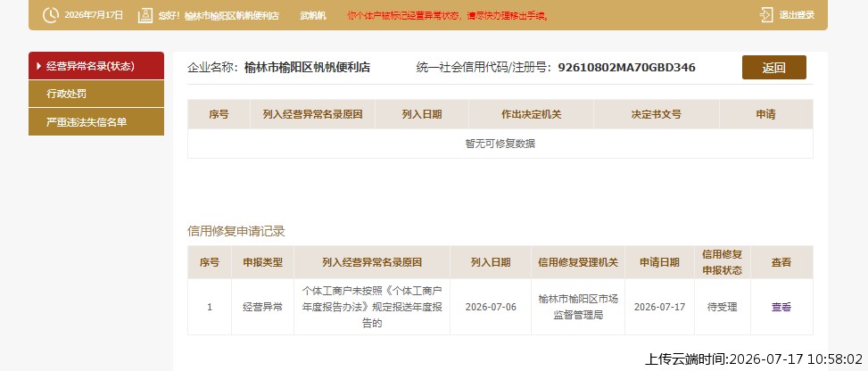
Task: Click the user name 武帆帆 in header
Action: click(313, 15)
